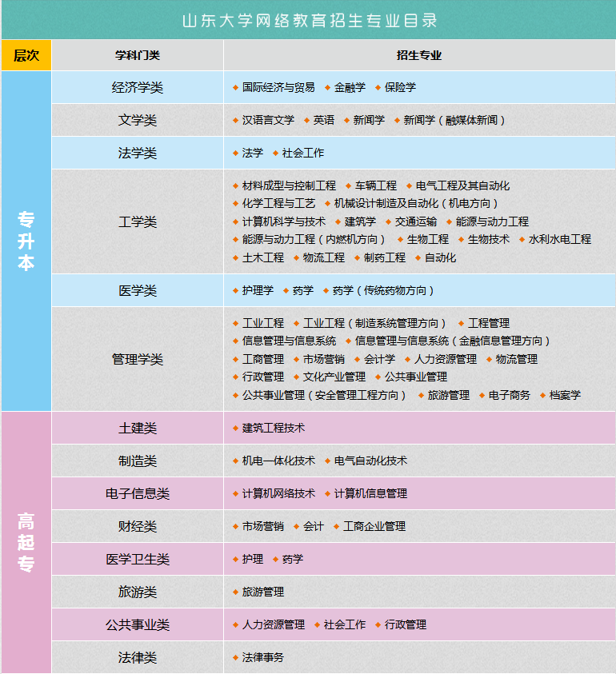Click 文化产业管理 major
Viewport: 616px width, 674px height.
pyautogui.click(x=334, y=377)
